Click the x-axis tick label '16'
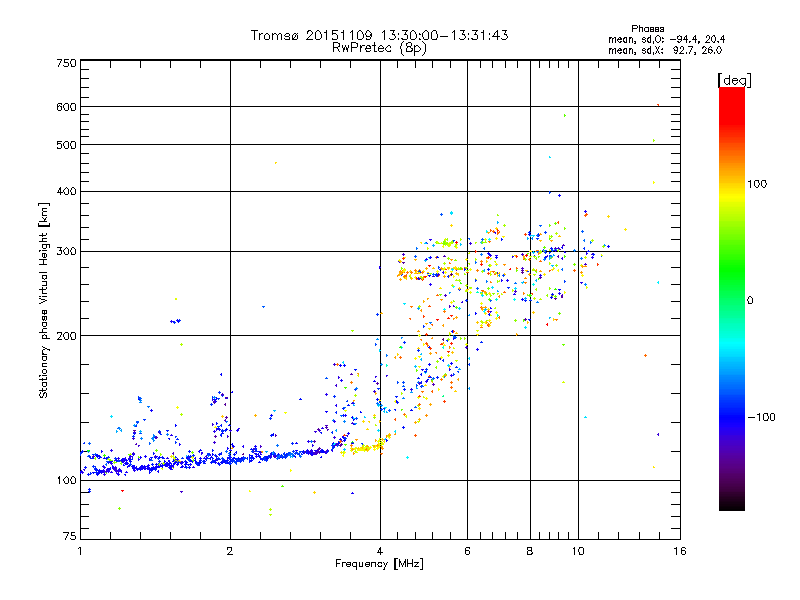 tap(680, 551)
